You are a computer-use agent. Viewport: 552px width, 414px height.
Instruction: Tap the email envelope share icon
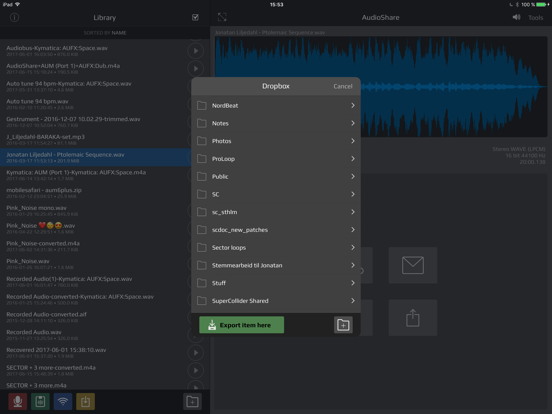tap(413, 265)
